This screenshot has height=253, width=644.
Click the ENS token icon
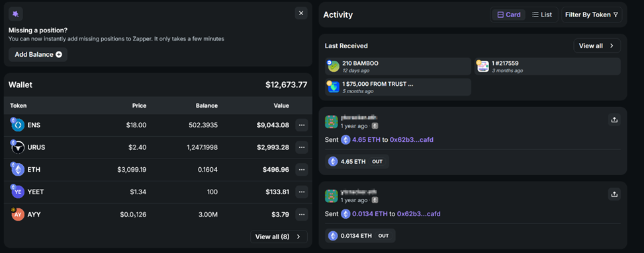tap(18, 125)
